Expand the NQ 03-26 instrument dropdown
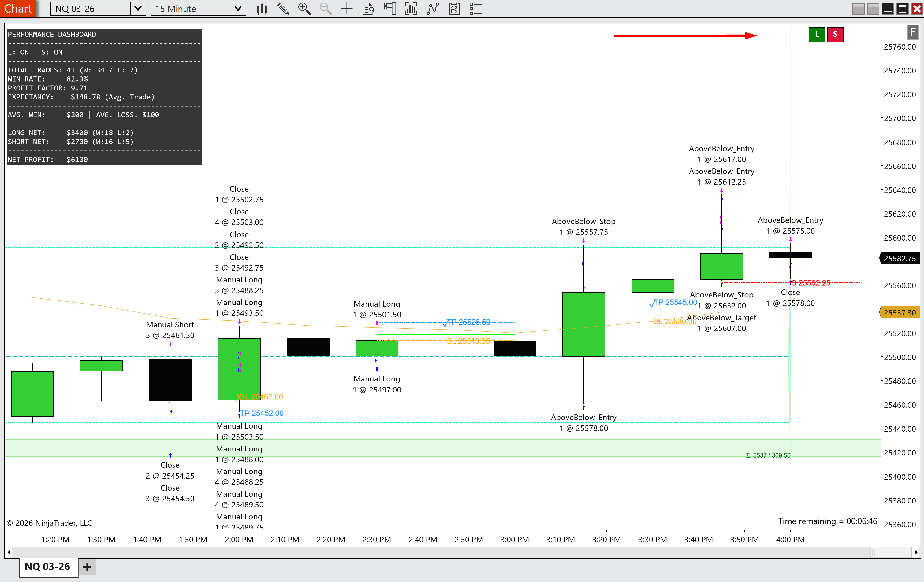The height and width of the screenshot is (582, 924). 138,9
